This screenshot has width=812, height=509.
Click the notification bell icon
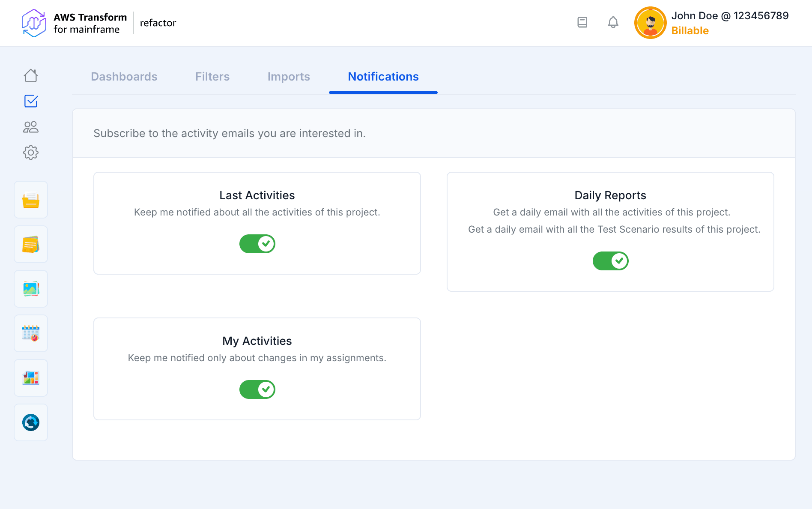point(613,22)
